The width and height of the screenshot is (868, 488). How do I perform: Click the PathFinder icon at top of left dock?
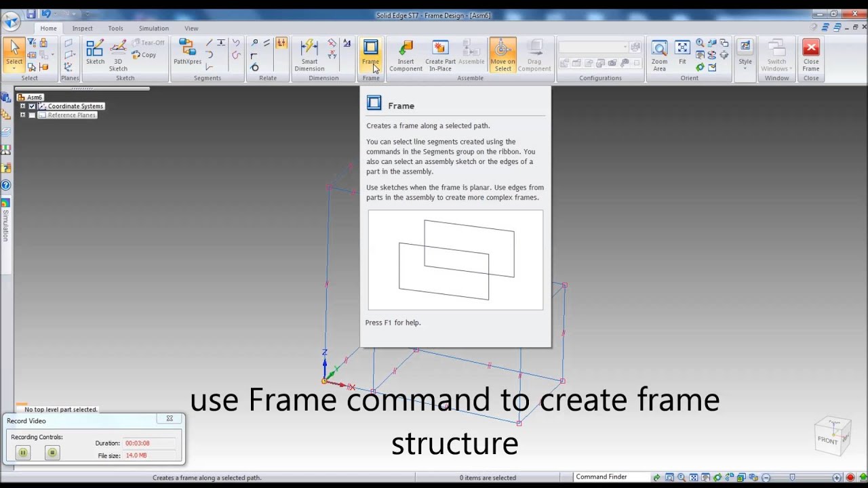coord(6,98)
